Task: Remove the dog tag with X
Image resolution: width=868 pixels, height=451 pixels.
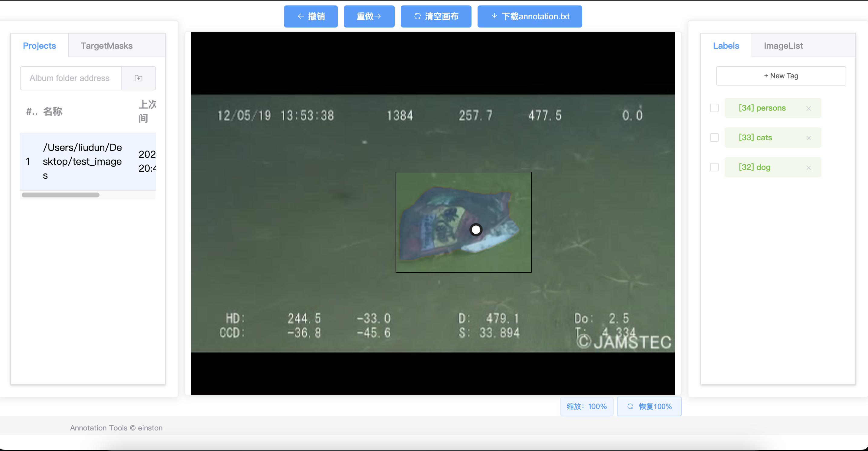Action: coord(808,168)
